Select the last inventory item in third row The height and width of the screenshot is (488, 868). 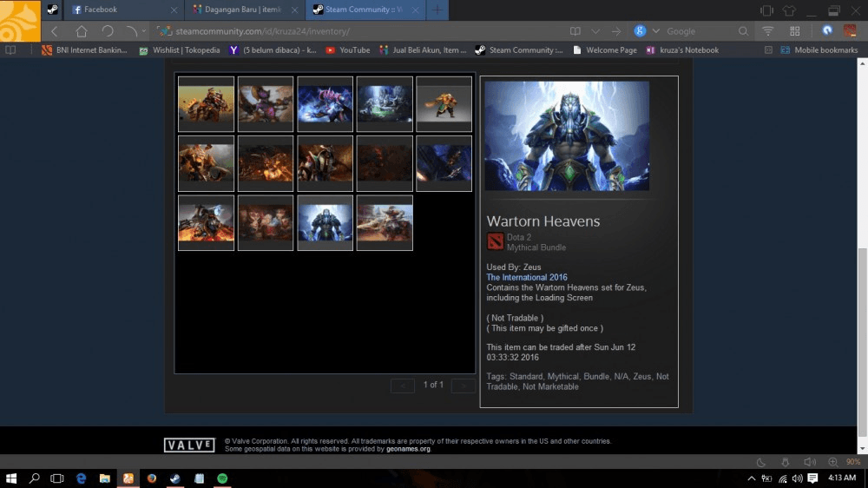(385, 222)
